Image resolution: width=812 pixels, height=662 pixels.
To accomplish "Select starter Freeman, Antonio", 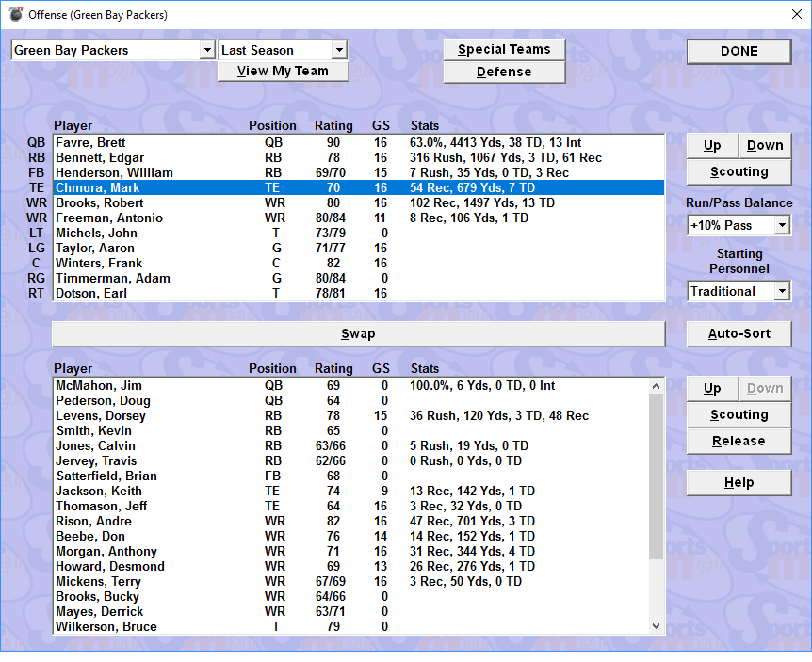I will coord(359,218).
